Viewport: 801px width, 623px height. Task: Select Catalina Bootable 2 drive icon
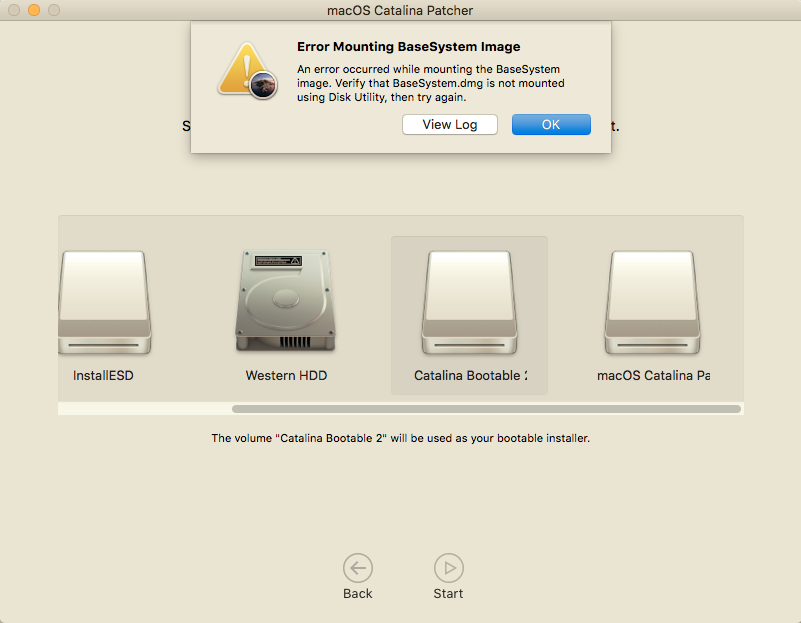469,302
